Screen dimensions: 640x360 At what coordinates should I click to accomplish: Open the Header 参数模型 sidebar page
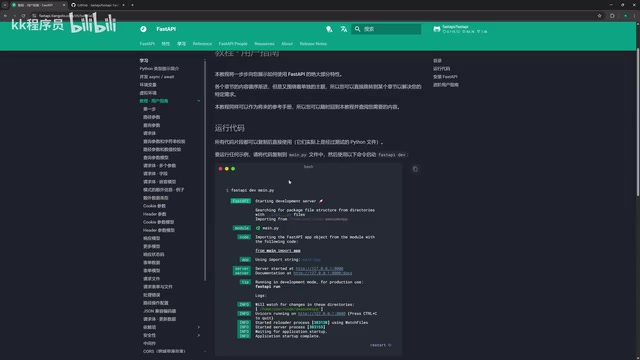pyautogui.click(x=159, y=230)
